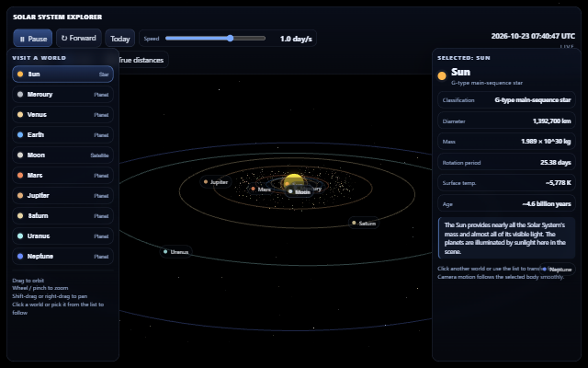Click the Rotation period 25.38 days value
This screenshot has width=588, height=368.
click(555, 162)
